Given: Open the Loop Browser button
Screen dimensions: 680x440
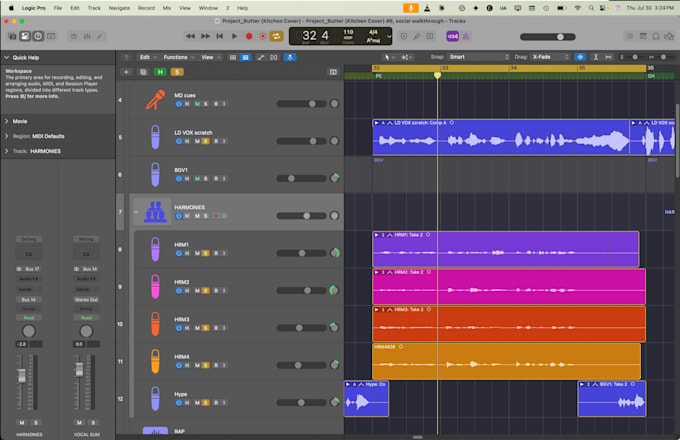Looking at the screenshot, I should point(656,36).
